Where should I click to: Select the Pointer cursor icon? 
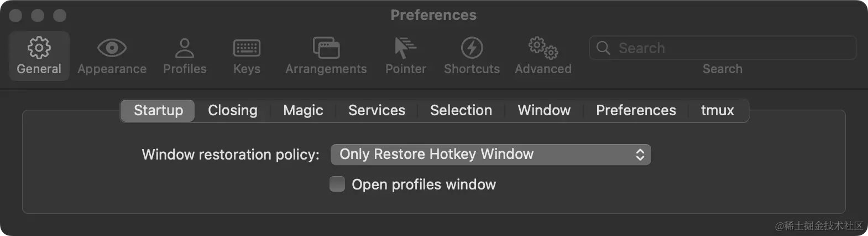pyautogui.click(x=405, y=48)
